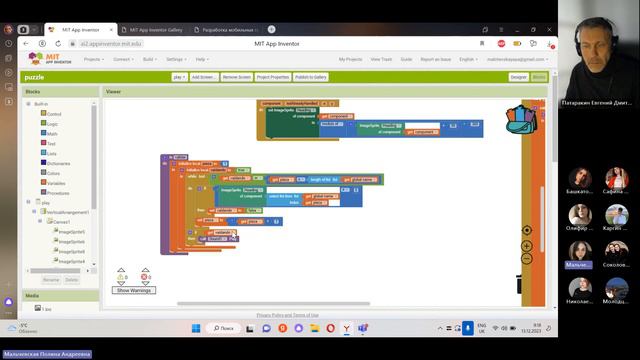640x360 pixels.
Task: Open File Explorer from the taskbar
Action: click(x=315, y=328)
